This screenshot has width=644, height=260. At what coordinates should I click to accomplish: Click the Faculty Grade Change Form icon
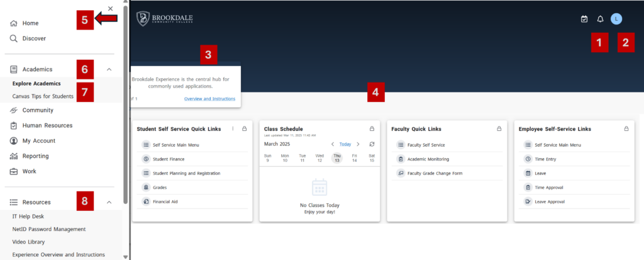pyautogui.click(x=401, y=173)
